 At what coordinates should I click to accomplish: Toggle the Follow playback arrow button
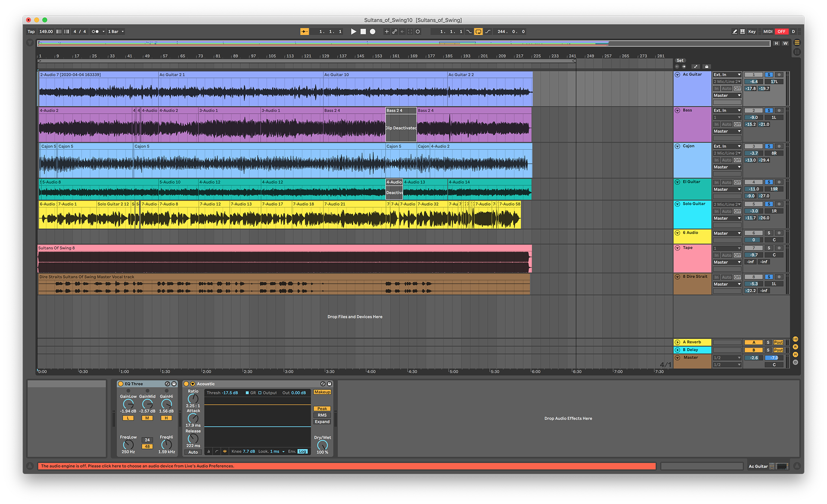click(x=305, y=31)
